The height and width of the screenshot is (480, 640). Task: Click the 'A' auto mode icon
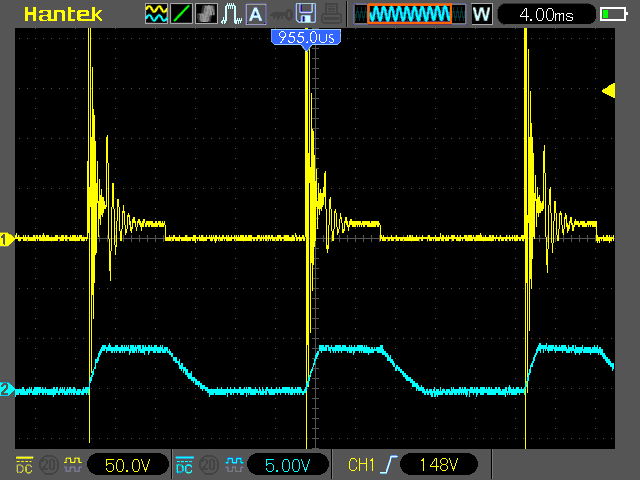[256, 14]
